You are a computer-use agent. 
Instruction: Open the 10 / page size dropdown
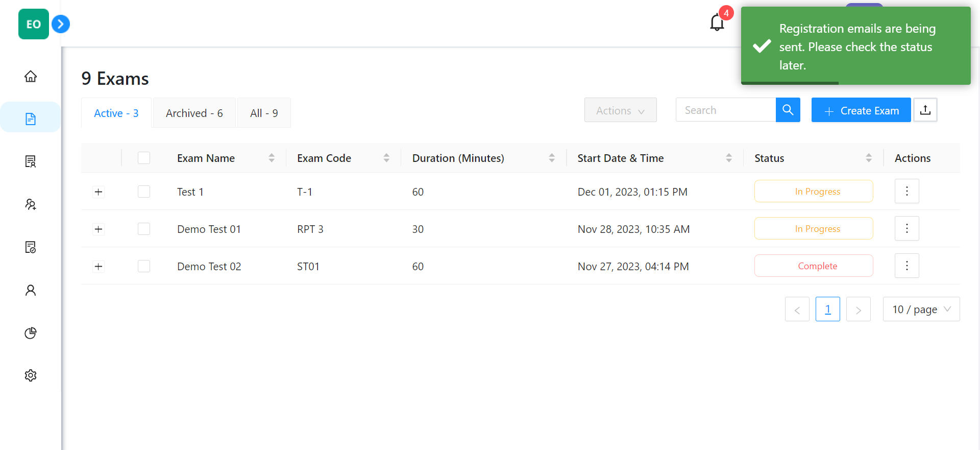pyautogui.click(x=921, y=309)
